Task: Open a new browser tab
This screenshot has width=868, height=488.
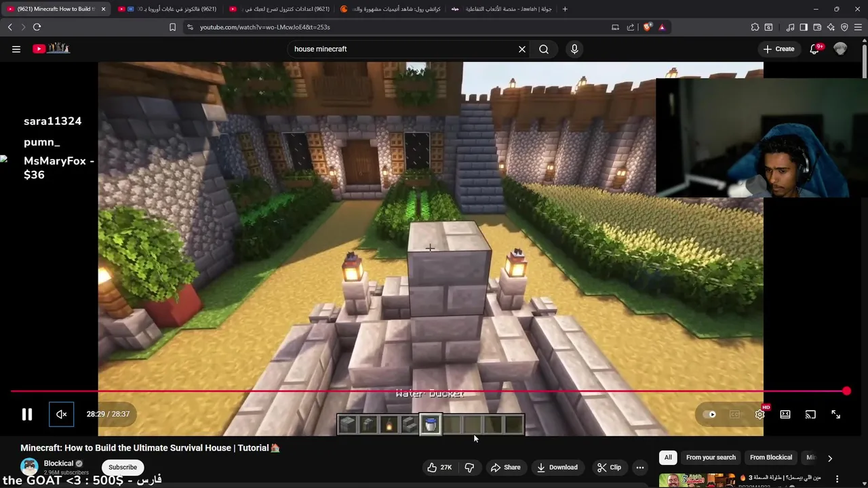Action: 565,9
